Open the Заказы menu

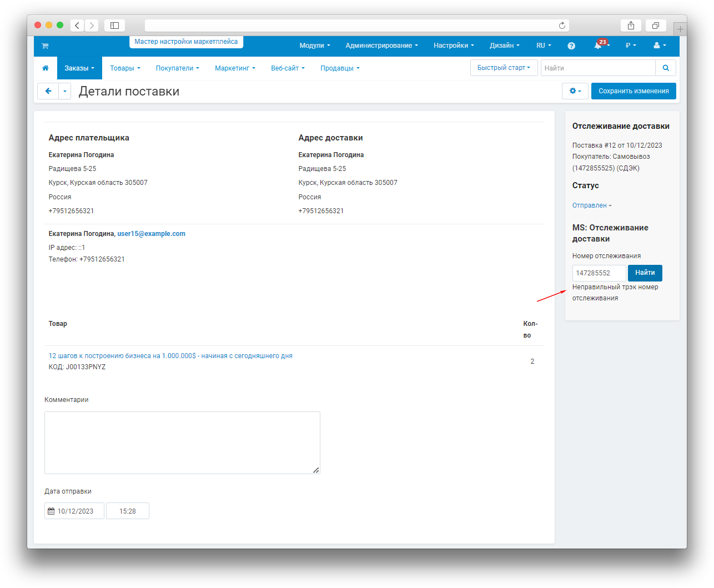79,68
